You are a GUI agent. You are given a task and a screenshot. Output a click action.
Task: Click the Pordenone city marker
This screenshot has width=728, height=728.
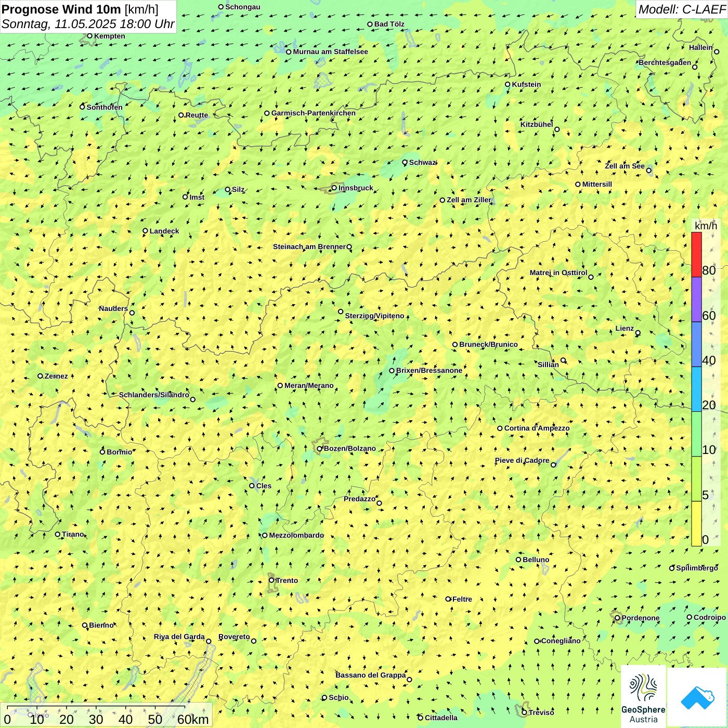click(x=617, y=618)
